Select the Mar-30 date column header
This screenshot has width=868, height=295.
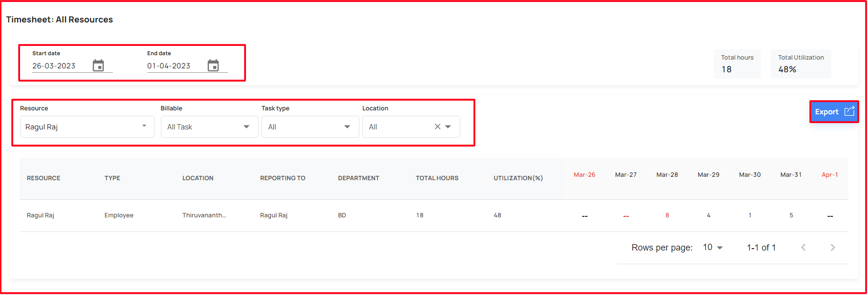click(750, 175)
